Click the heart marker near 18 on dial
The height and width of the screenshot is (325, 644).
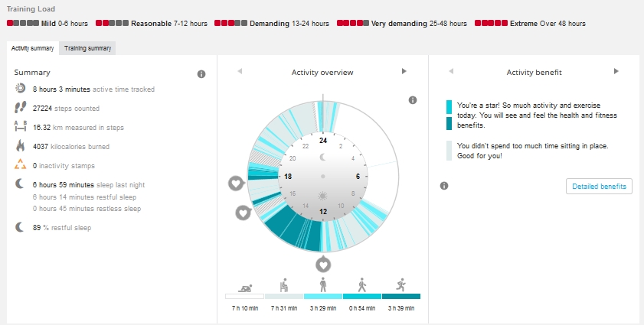(x=236, y=184)
